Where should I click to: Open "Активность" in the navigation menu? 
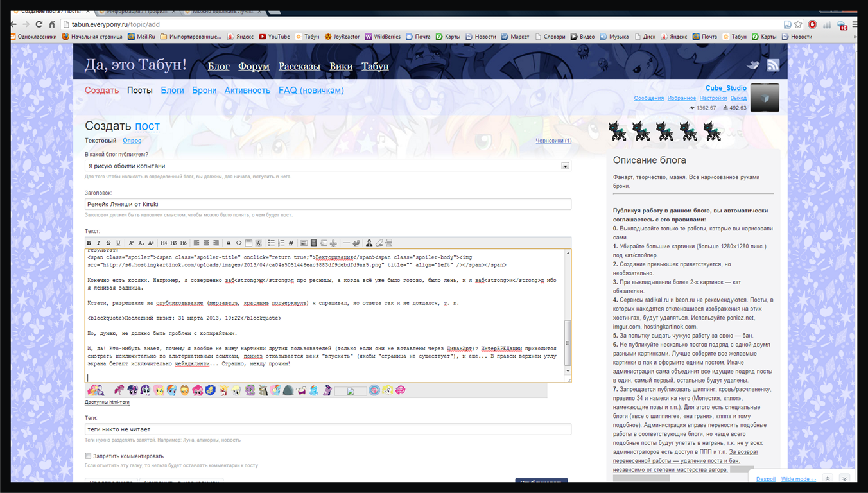point(247,91)
